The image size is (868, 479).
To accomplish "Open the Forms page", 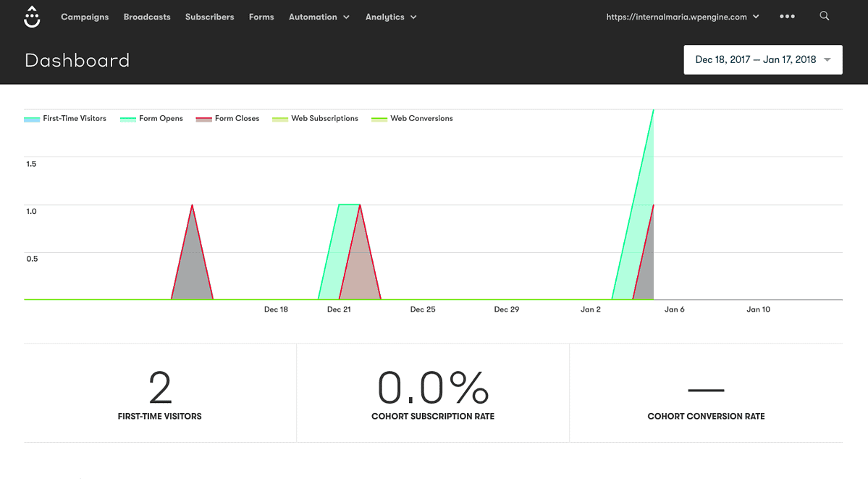I will click(x=261, y=17).
